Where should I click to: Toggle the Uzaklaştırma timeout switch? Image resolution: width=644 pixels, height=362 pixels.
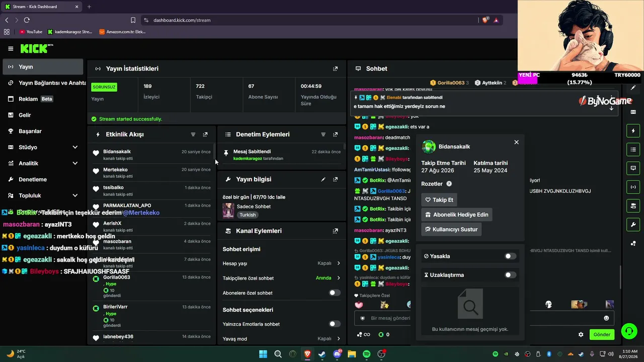pyautogui.click(x=510, y=275)
